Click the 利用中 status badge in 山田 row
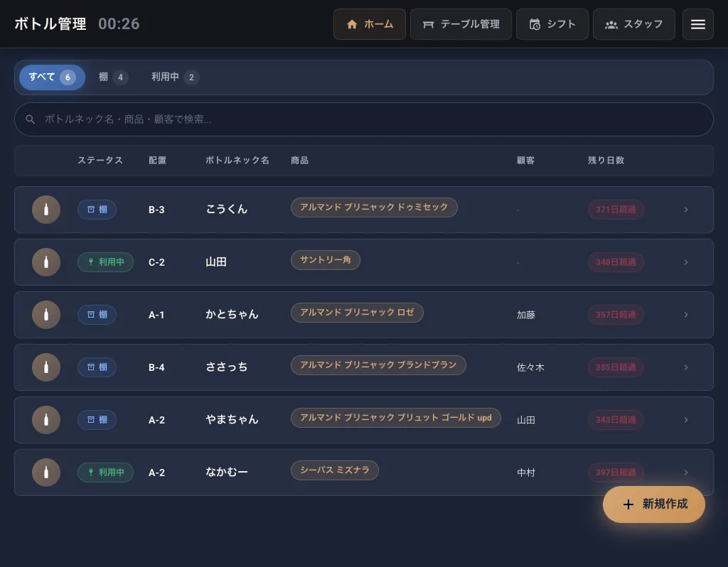This screenshot has width=728, height=567. pyautogui.click(x=105, y=262)
